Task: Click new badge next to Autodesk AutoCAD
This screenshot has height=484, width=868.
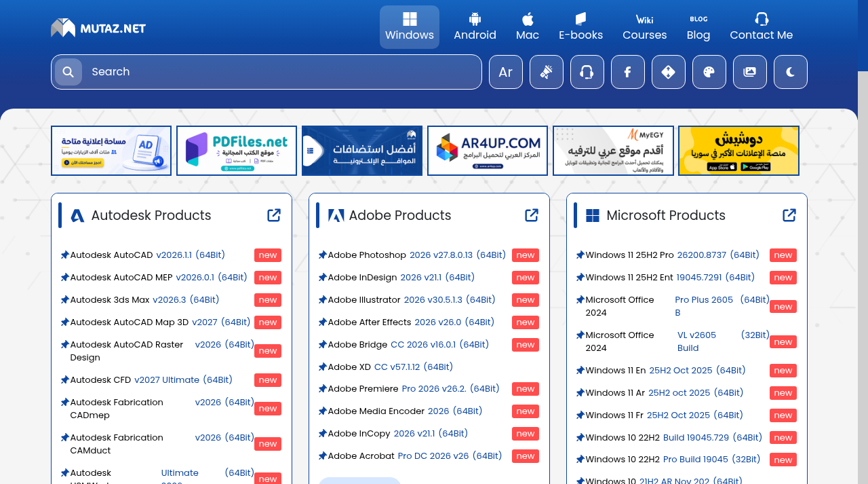Action: [268, 255]
